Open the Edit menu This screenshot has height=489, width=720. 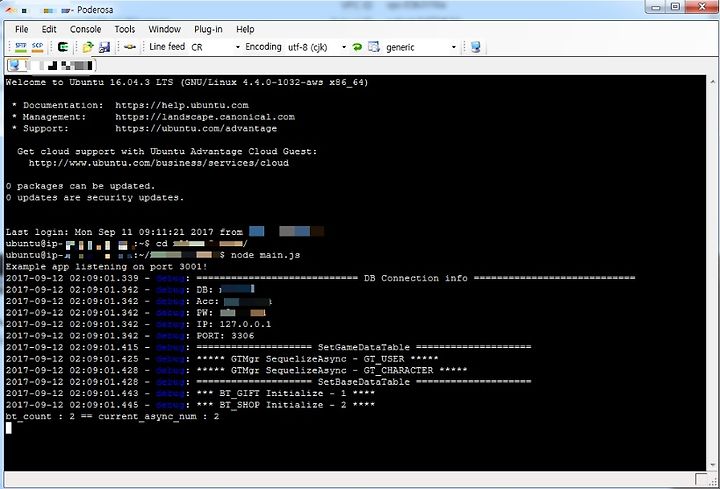click(x=49, y=29)
